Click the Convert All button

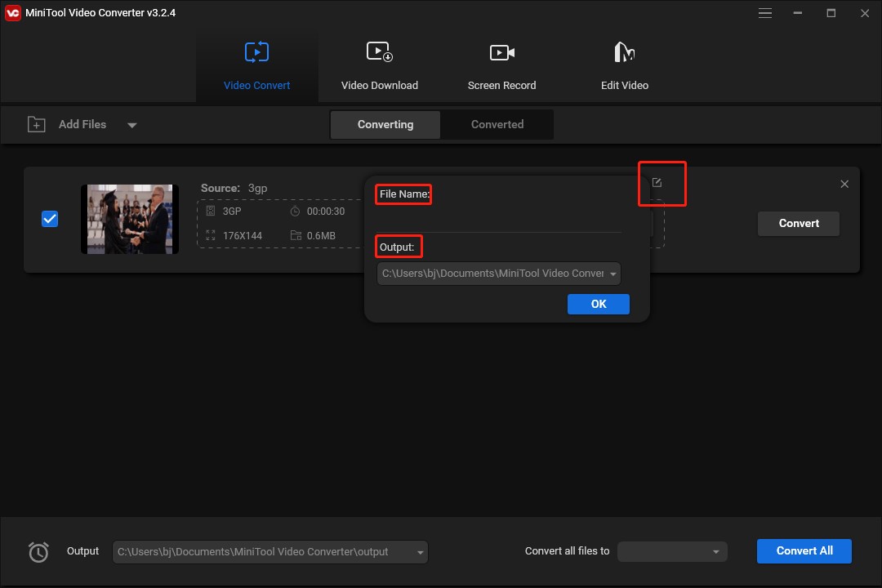804,551
